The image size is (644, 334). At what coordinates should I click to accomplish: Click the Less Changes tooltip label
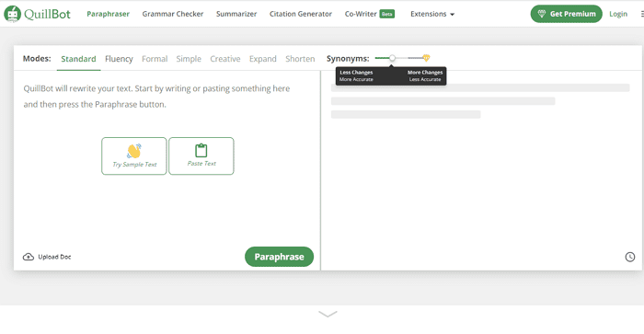(x=356, y=73)
